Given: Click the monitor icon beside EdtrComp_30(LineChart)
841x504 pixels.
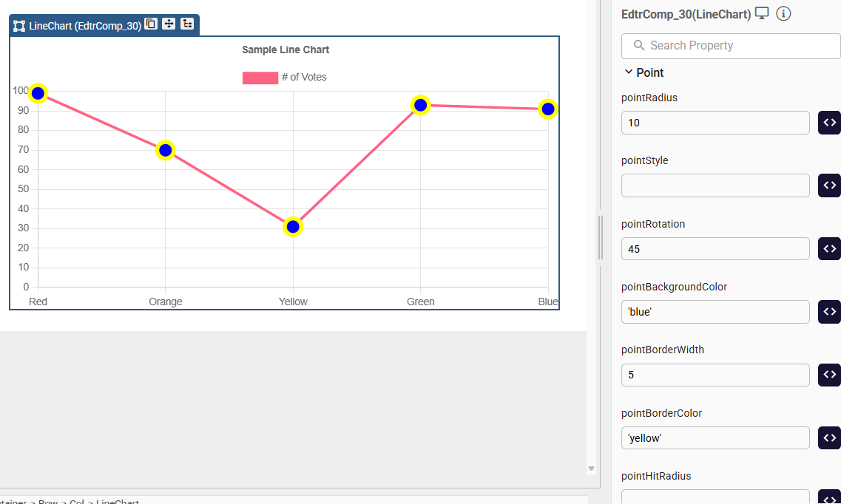Looking at the screenshot, I should click(762, 13).
